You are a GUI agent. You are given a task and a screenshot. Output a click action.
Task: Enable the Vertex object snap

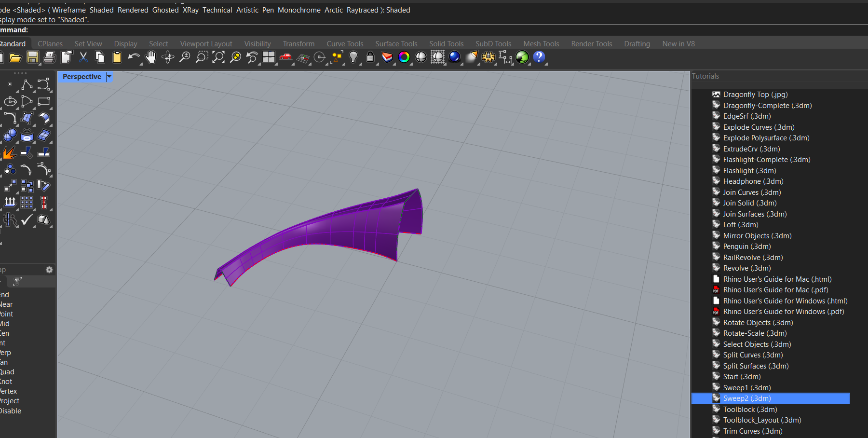(8, 391)
